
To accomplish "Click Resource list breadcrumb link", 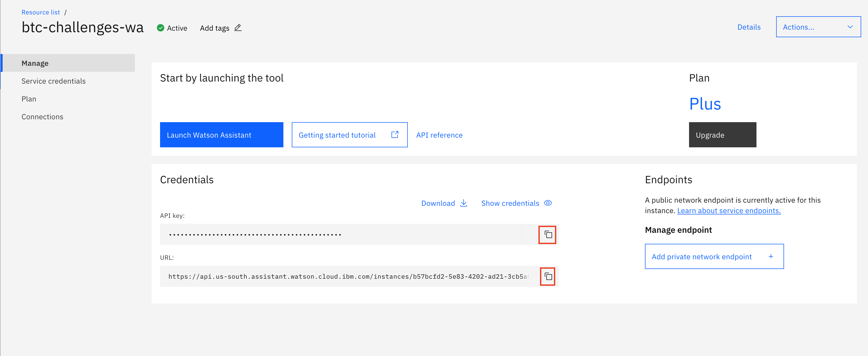I will [41, 13].
